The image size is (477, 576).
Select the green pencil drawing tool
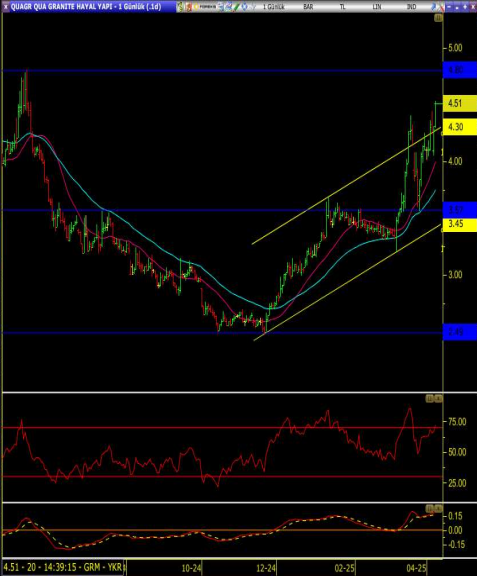(x=237, y=7)
